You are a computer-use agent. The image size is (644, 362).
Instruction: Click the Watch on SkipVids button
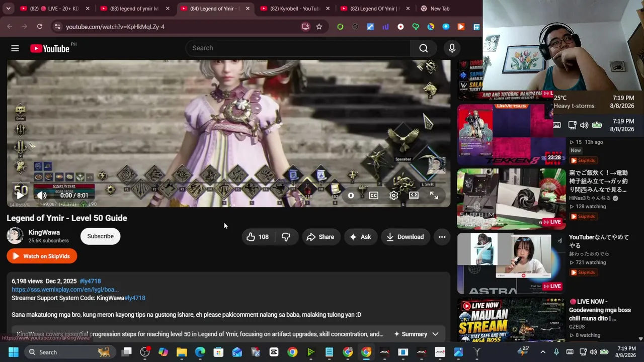(x=42, y=256)
